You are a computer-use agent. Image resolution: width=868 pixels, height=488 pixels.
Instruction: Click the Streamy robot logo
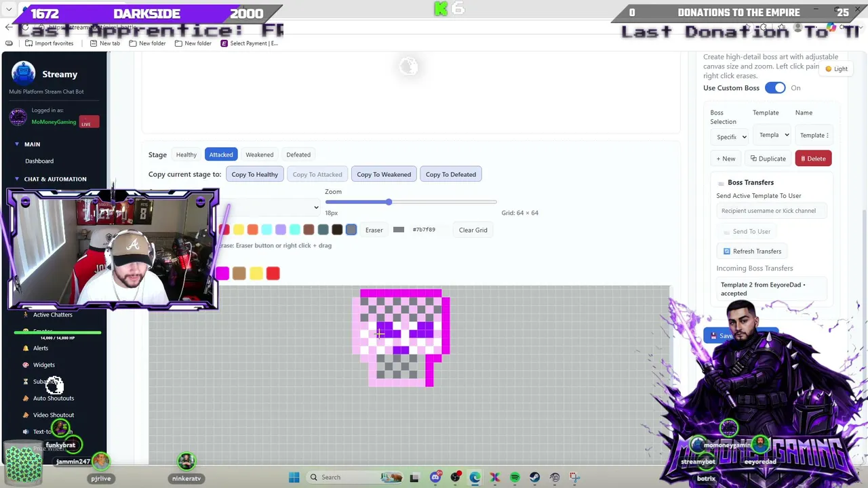(23, 73)
